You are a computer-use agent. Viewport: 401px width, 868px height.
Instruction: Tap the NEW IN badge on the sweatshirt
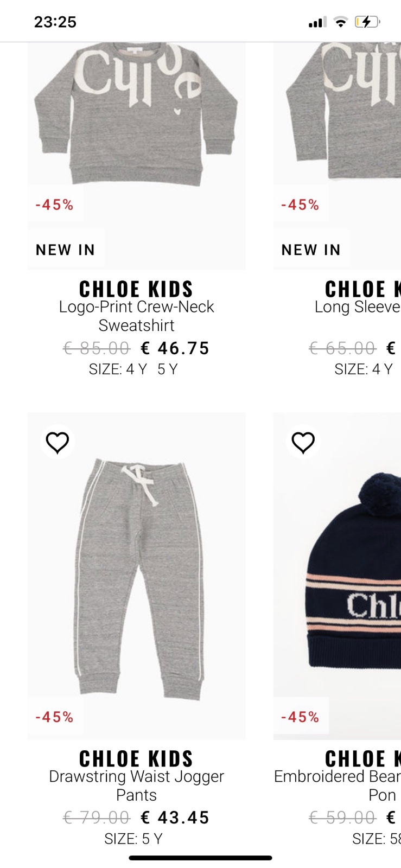click(66, 250)
